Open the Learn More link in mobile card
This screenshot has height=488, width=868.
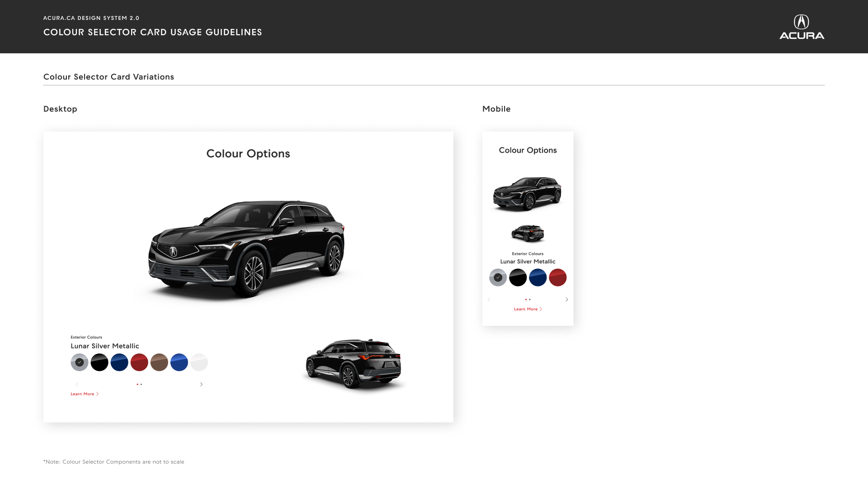click(528, 309)
